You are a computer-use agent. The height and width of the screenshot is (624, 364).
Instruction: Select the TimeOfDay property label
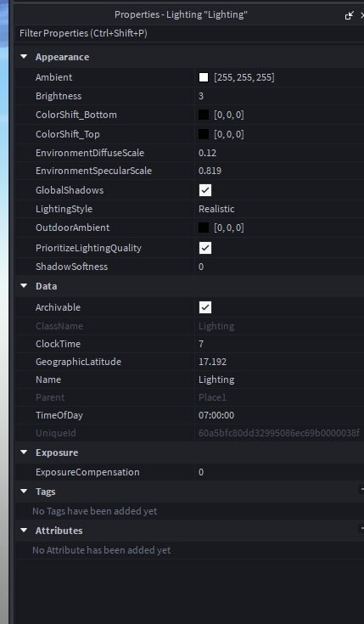pyautogui.click(x=59, y=415)
